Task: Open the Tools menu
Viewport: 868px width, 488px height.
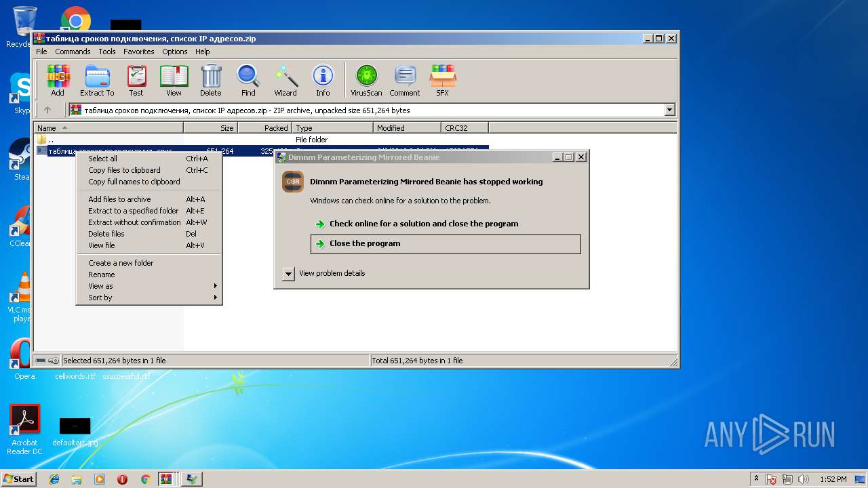Action: (x=107, y=52)
